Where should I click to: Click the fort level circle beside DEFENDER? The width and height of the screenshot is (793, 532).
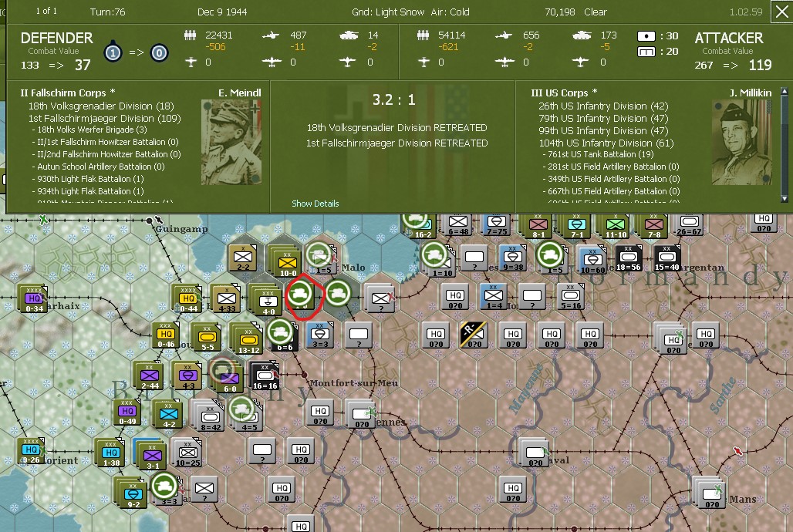pyautogui.click(x=113, y=54)
